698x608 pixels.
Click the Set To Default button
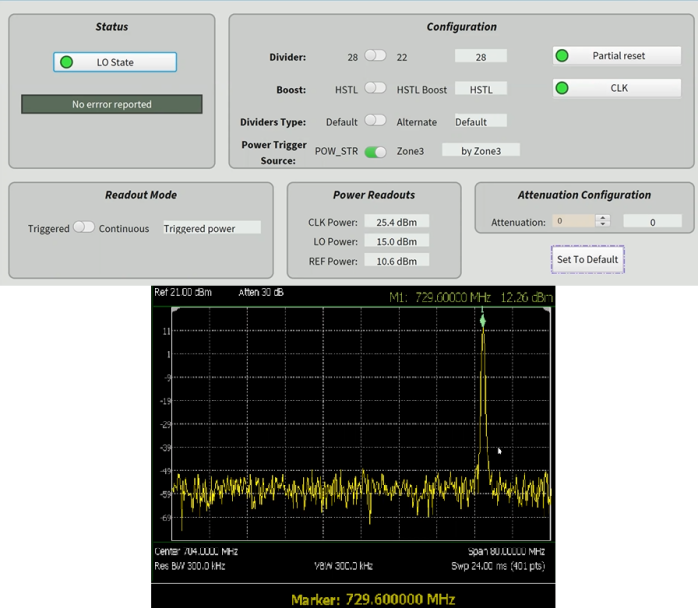click(588, 259)
